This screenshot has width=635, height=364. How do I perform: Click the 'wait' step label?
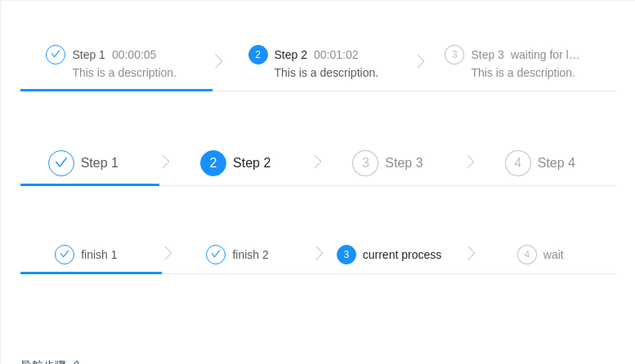pyautogui.click(x=553, y=255)
